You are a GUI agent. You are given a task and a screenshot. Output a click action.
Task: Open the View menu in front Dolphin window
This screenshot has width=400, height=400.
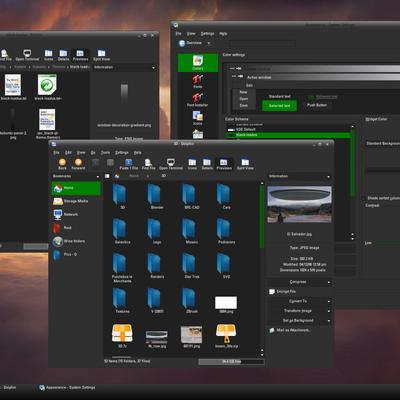coord(81,153)
